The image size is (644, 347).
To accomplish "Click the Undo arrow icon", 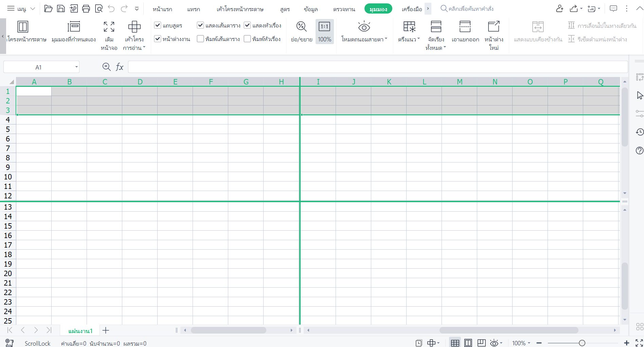I will (111, 9).
